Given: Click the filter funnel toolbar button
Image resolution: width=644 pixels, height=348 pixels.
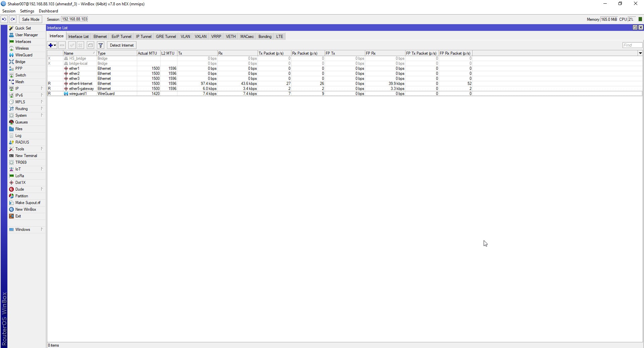Looking at the screenshot, I should [101, 45].
